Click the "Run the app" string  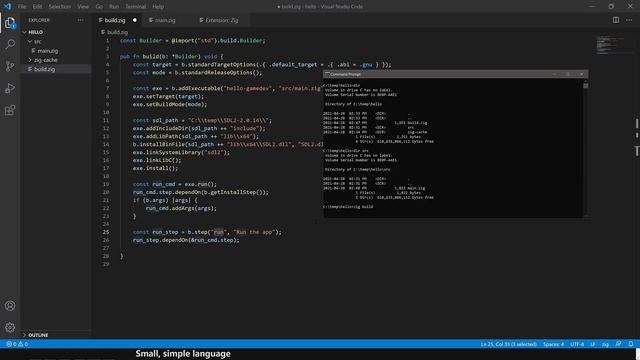[x=254, y=232]
